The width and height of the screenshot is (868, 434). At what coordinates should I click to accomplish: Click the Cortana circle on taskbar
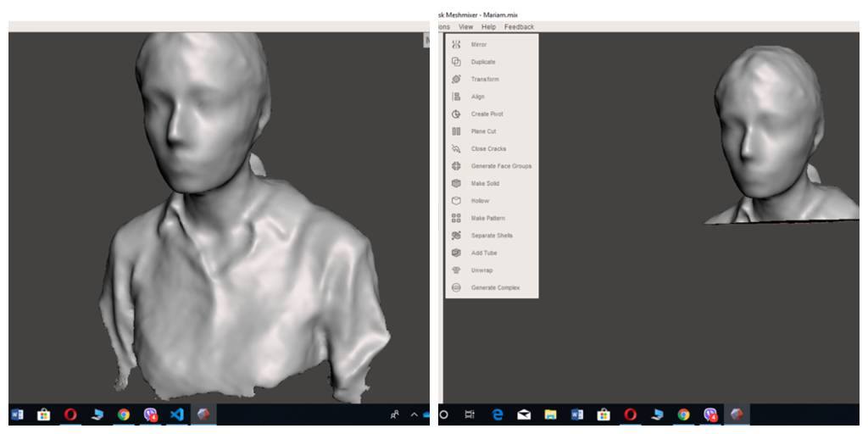tap(443, 414)
